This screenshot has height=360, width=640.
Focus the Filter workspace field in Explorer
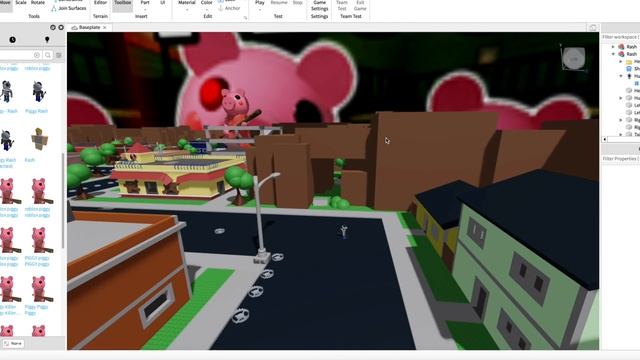click(620, 37)
